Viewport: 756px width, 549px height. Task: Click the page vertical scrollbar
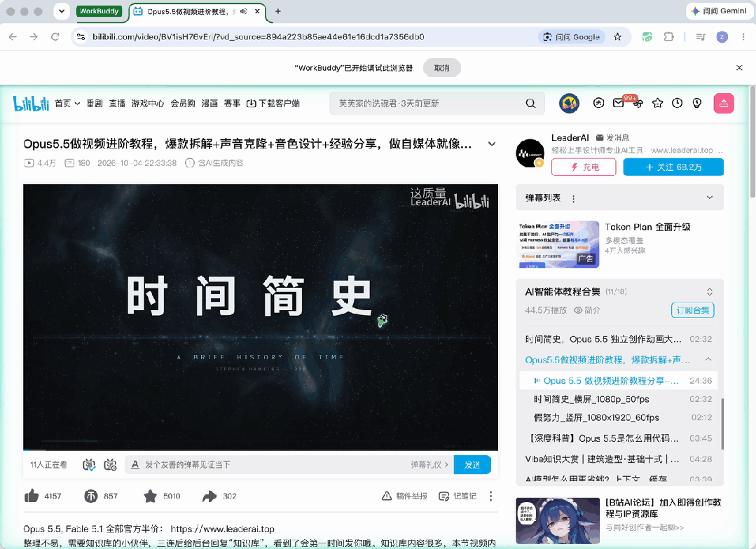point(752,141)
